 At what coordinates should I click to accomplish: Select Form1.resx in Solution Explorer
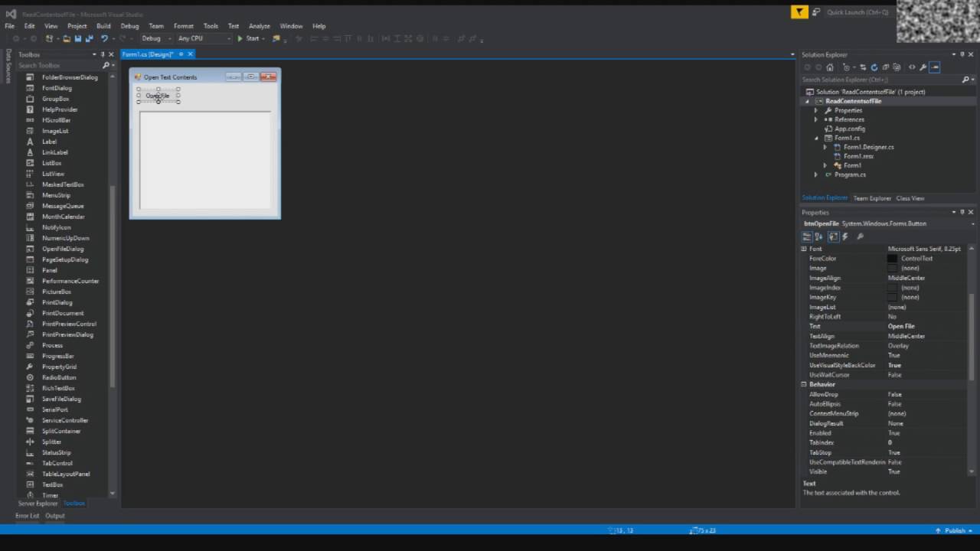coord(858,156)
